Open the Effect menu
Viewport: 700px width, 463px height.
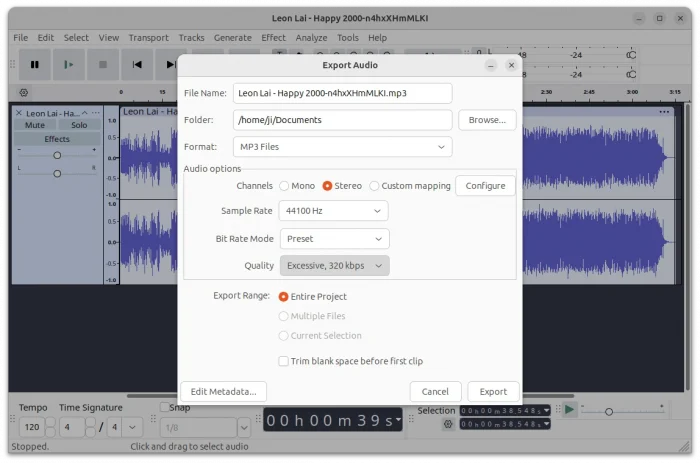tap(273, 38)
